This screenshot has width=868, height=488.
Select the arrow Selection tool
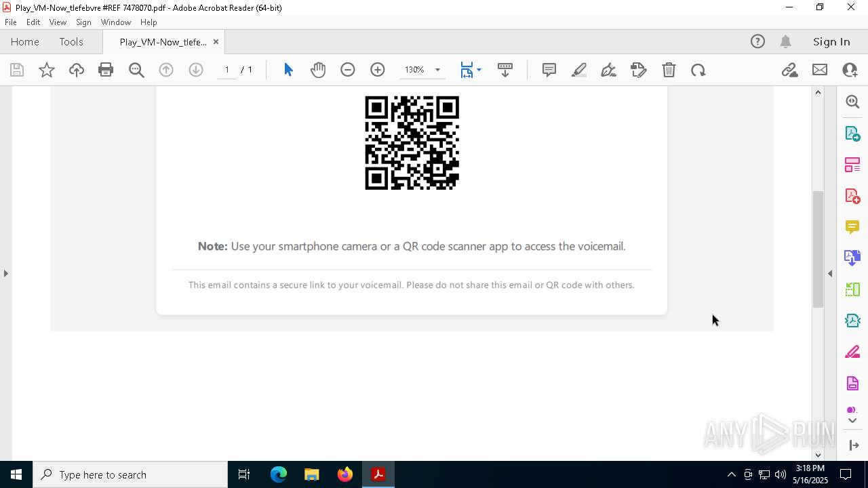click(288, 70)
